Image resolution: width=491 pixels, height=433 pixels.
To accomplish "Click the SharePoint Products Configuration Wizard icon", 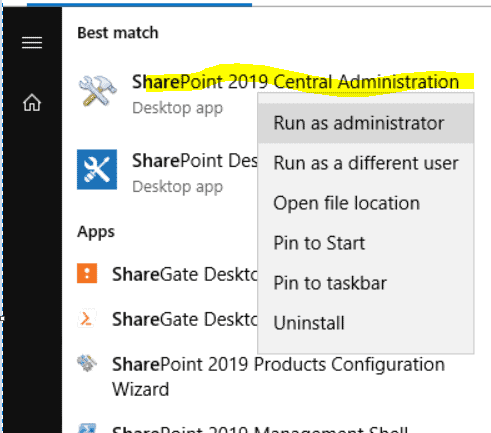I will pos(87,363).
